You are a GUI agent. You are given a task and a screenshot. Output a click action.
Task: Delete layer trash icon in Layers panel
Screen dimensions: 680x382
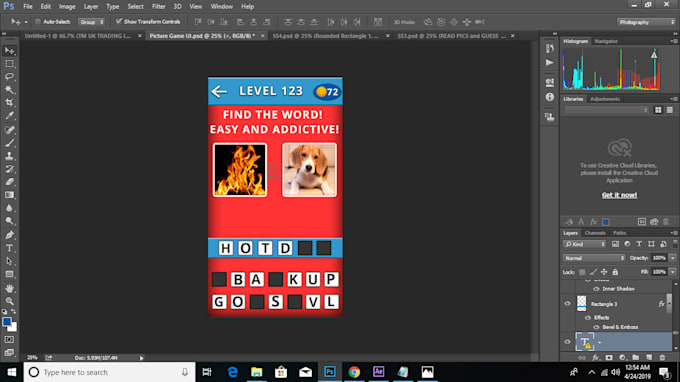[662, 357]
